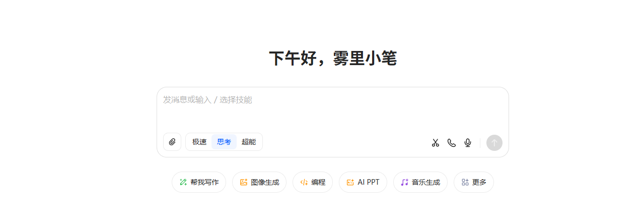Click the round send arrow button
The width and height of the screenshot is (644, 219).
pos(494,143)
